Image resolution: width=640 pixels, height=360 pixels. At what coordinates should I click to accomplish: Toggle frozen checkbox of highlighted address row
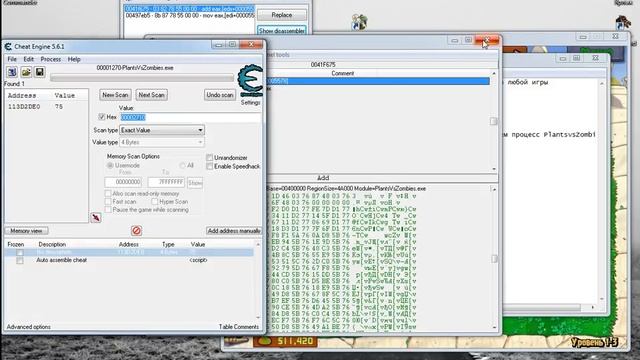coord(20,253)
